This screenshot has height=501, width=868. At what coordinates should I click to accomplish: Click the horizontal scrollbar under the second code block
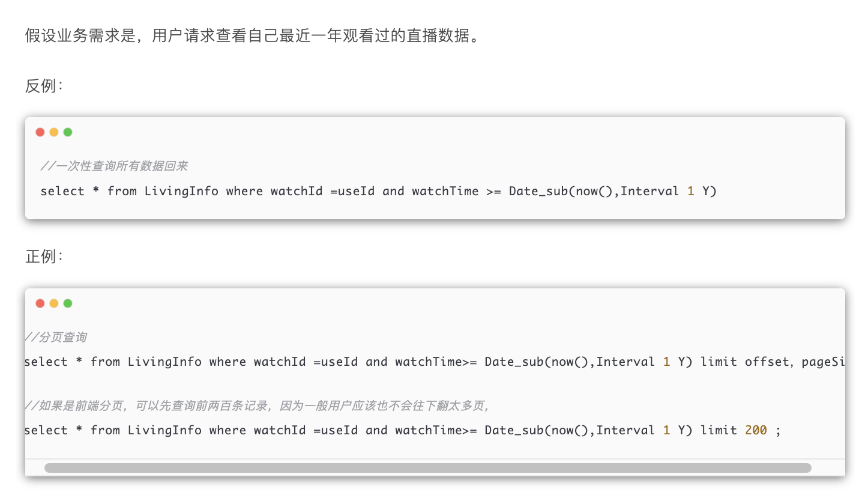coord(427,467)
